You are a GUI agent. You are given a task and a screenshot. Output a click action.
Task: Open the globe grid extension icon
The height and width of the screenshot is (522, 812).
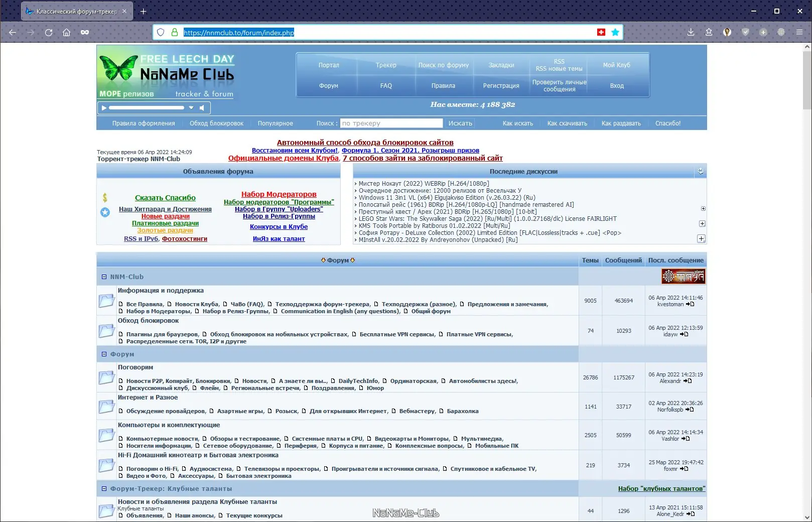coord(781,32)
